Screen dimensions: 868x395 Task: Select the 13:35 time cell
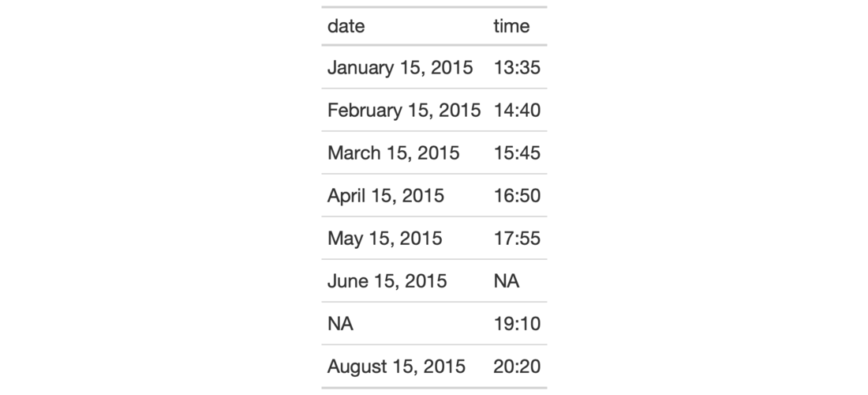pos(517,68)
